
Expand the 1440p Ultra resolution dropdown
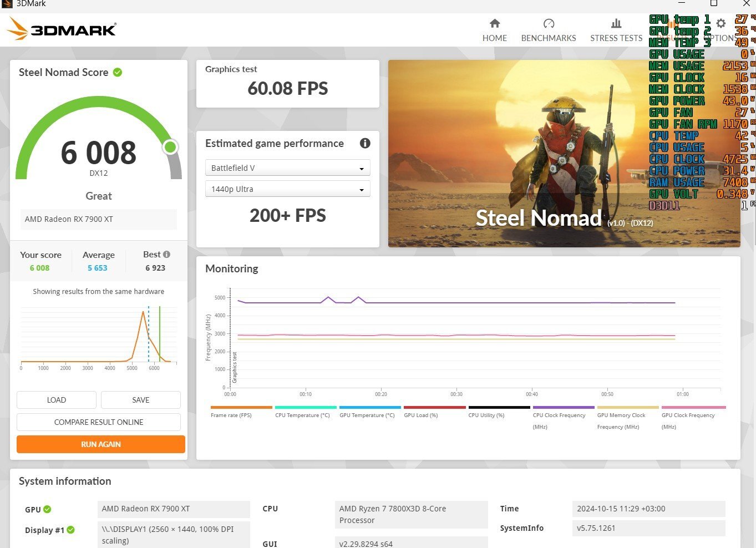tap(287, 189)
